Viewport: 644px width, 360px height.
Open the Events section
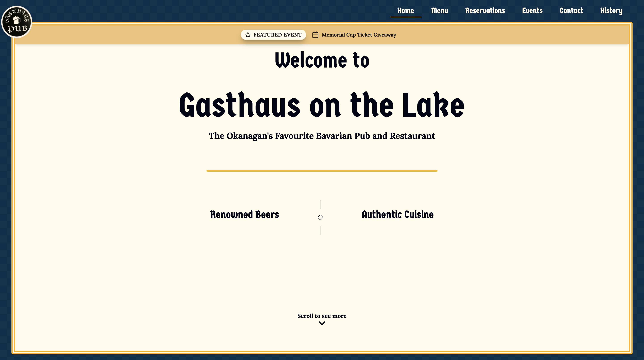click(532, 11)
